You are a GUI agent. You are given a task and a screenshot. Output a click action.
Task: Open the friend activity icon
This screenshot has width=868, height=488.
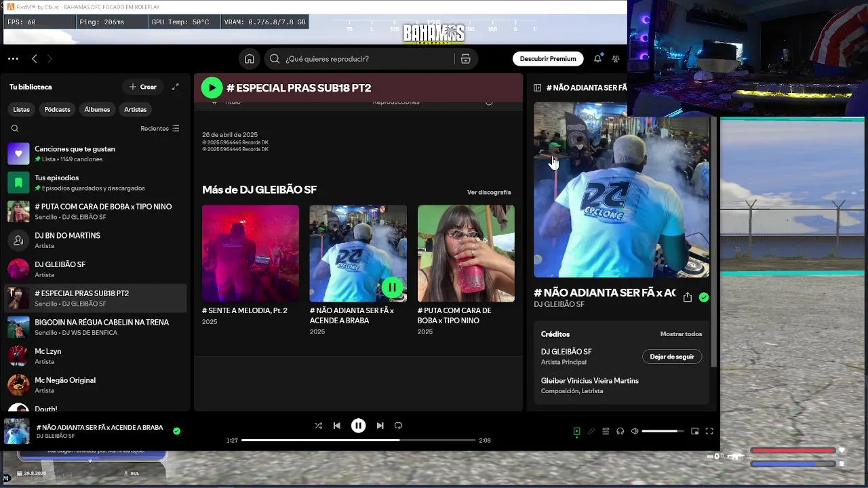point(616,59)
